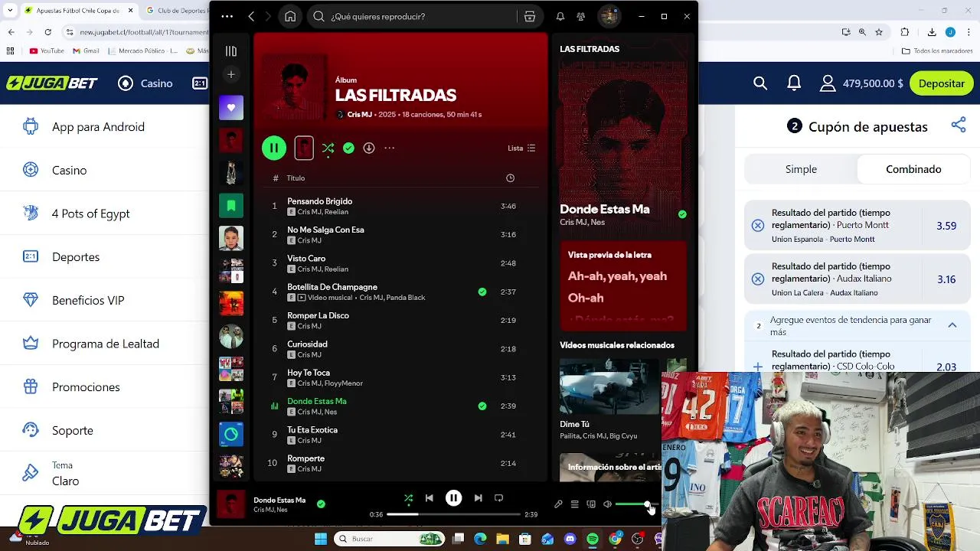The height and width of the screenshot is (551, 980).
Task: Remove Puerto Montt bet from coupon
Action: coord(757,226)
